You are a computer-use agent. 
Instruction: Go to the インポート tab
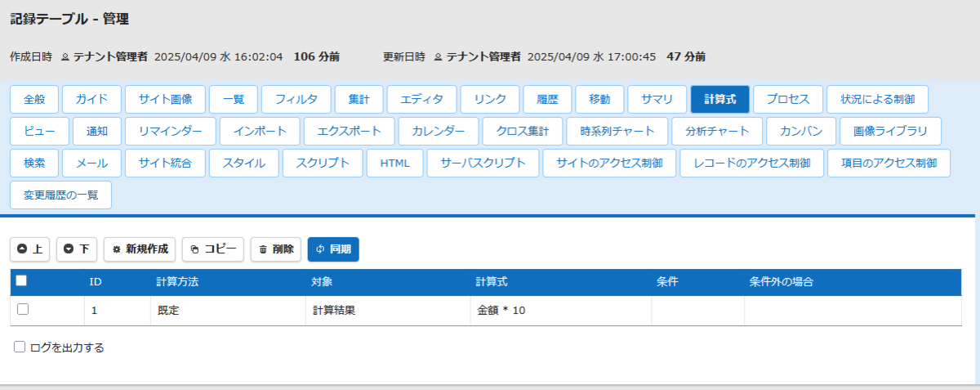260,131
